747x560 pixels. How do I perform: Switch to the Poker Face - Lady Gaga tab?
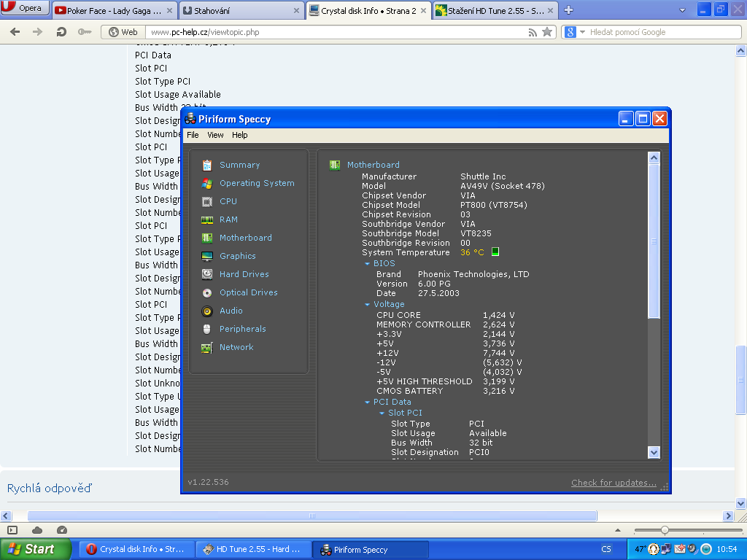coord(115,10)
